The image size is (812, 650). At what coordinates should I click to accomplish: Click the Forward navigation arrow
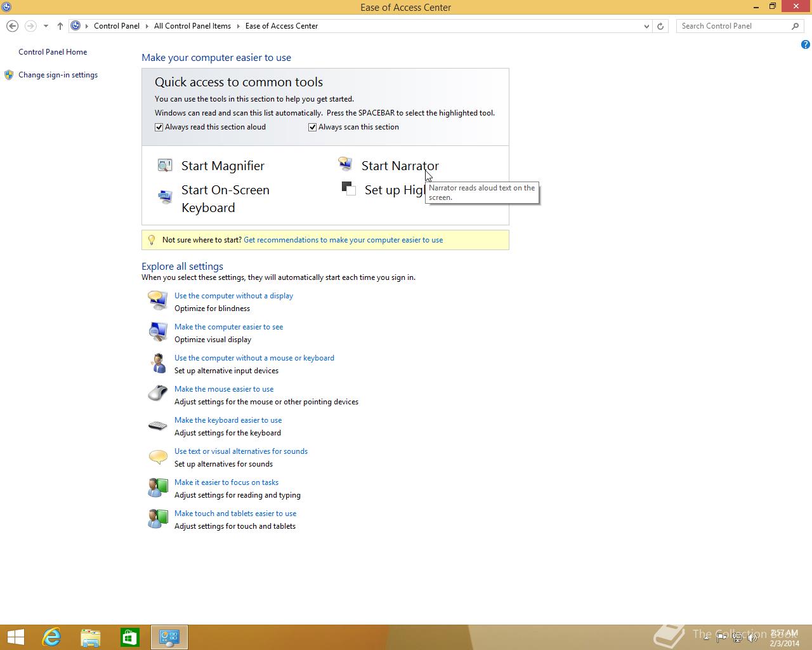(30, 26)
